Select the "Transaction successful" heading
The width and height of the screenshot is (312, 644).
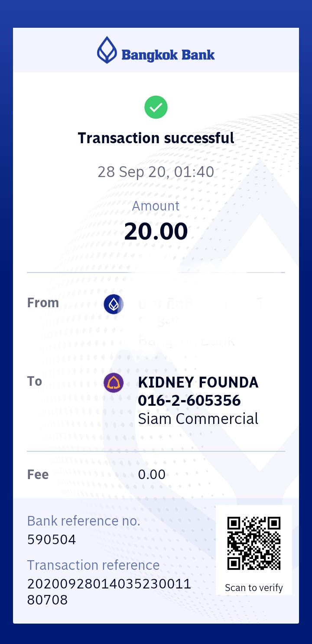coord(156,138)
